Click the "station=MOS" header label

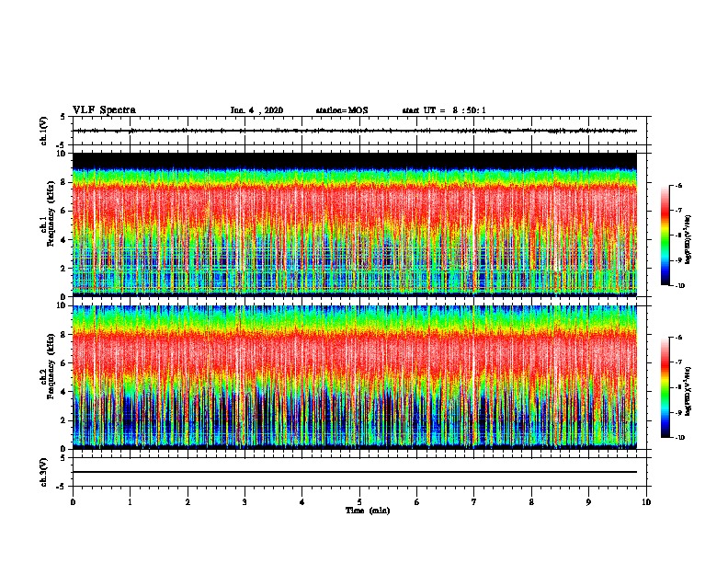pyautogui.click(x=342, y=110)
